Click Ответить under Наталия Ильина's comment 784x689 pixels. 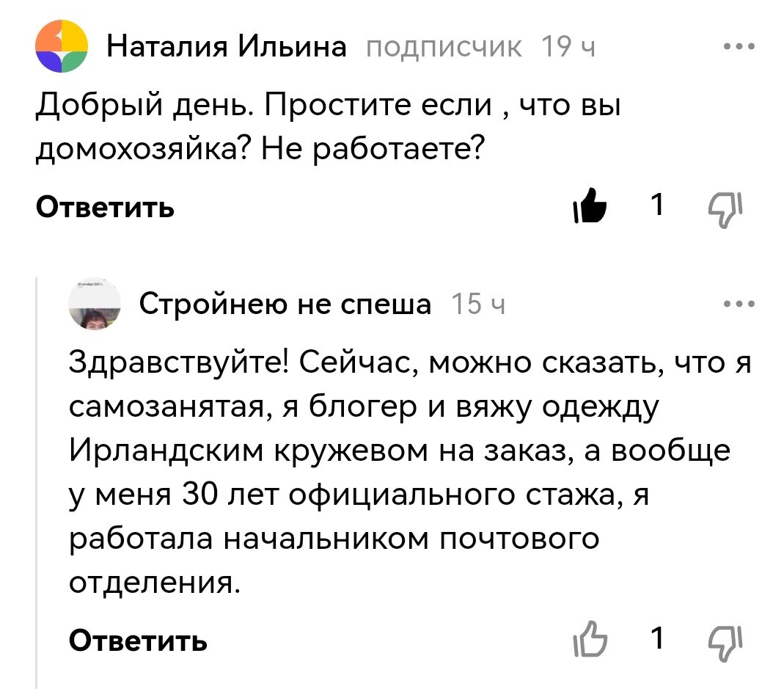tap(106, 208)
